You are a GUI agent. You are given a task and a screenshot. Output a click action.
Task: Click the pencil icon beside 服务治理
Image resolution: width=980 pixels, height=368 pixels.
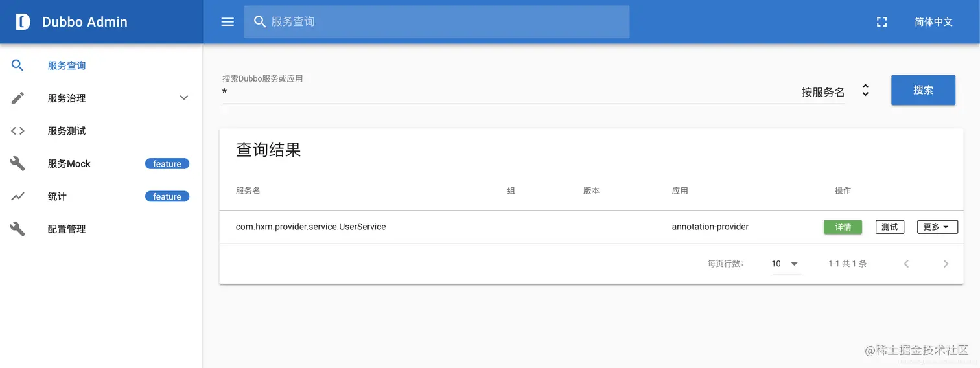click(17, 98)
